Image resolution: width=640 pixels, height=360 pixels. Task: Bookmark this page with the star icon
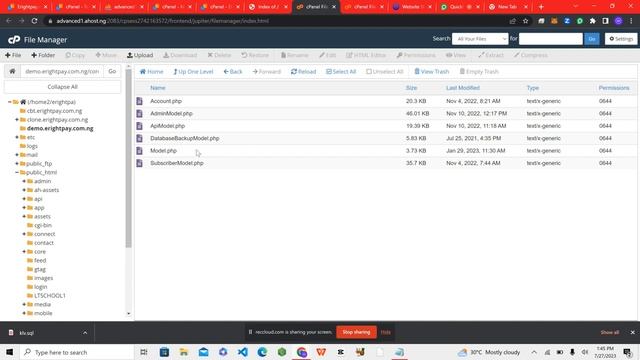pyautogui.click(x=526, y=21)
